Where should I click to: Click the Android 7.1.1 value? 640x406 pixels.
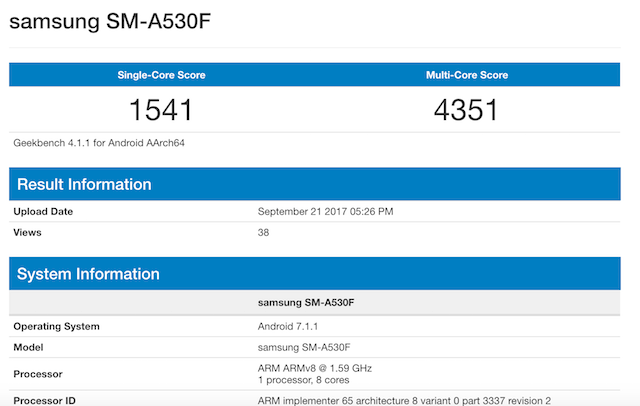287,327
